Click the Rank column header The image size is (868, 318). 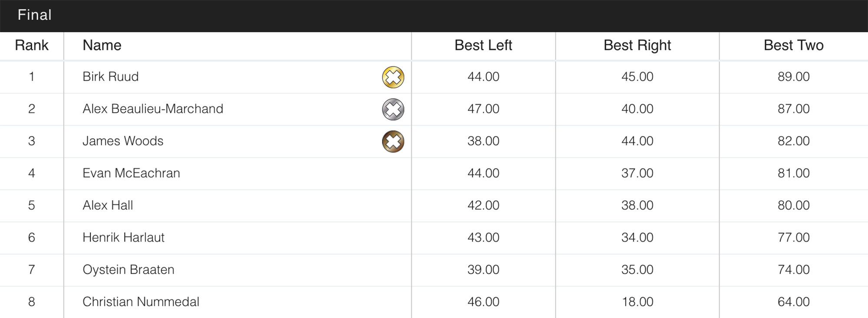(32, 45)
